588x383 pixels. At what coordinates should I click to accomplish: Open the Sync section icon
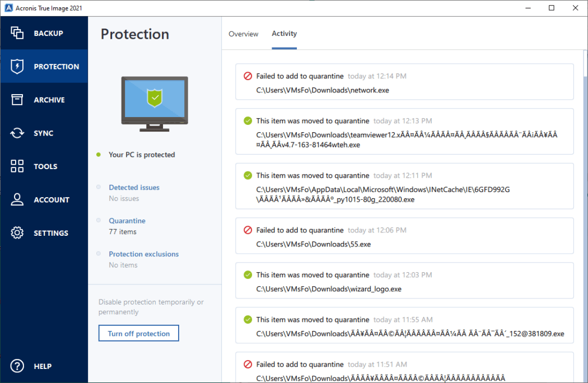point(17,133)
